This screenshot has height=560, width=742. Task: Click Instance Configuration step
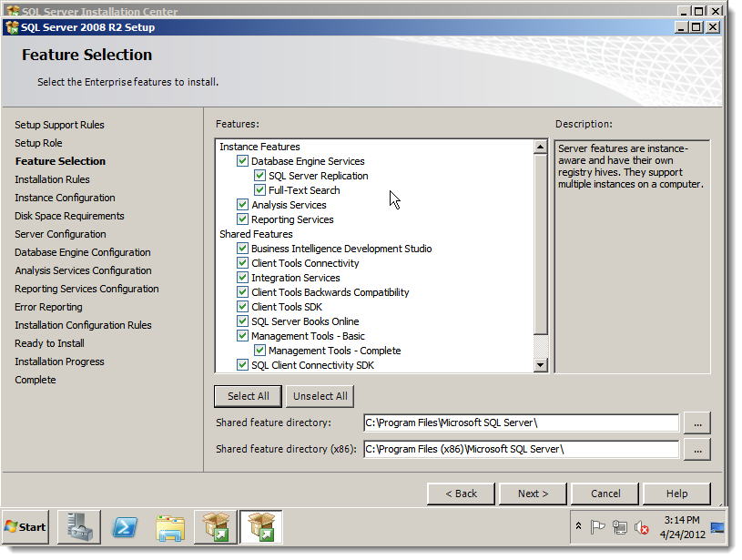[65, 198]
